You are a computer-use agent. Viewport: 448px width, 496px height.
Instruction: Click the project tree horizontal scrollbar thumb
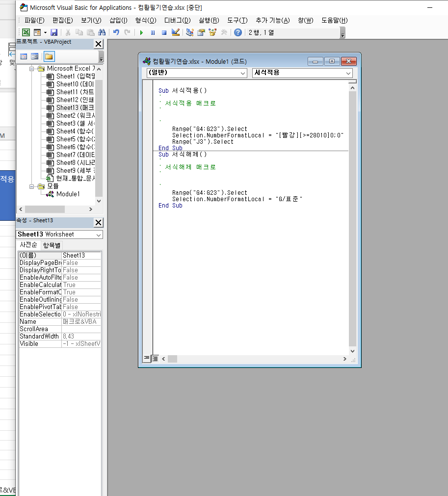(x=45, y=209)
